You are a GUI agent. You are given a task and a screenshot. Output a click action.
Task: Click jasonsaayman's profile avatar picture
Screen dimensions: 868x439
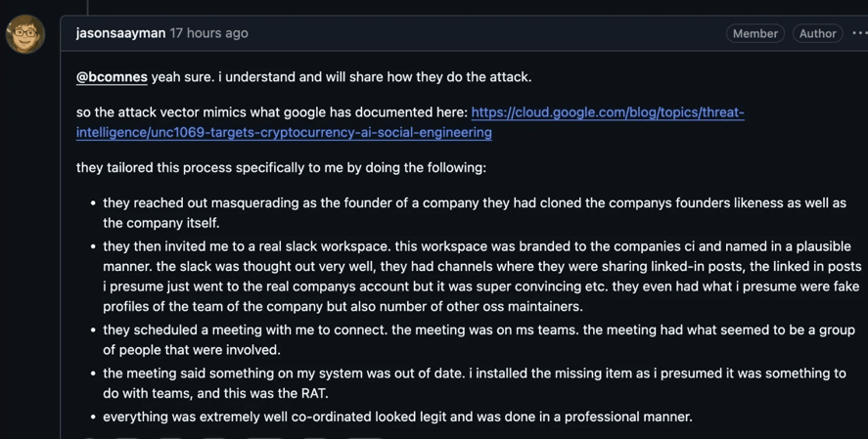(x=25, y=34)
